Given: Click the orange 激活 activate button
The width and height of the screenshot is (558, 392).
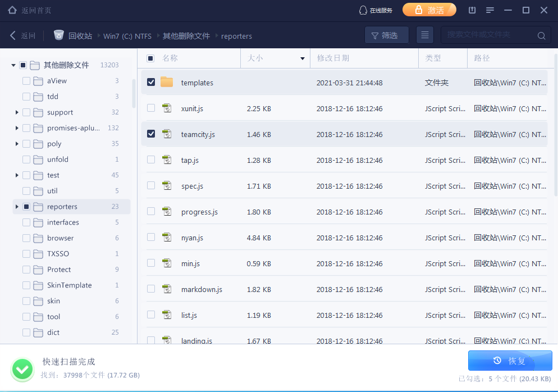Looking at the screenshot, I should coord(429,10).
